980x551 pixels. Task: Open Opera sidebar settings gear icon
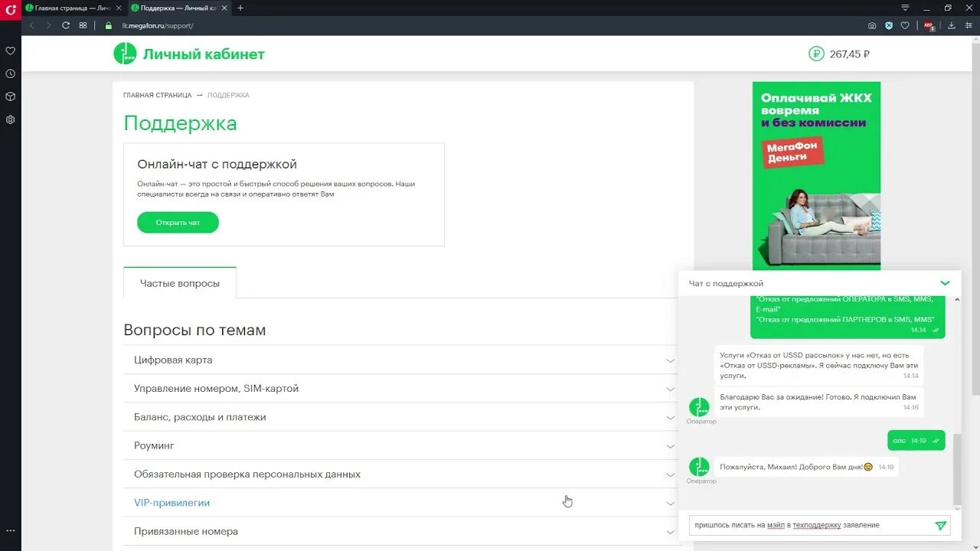tap(11, 120)
